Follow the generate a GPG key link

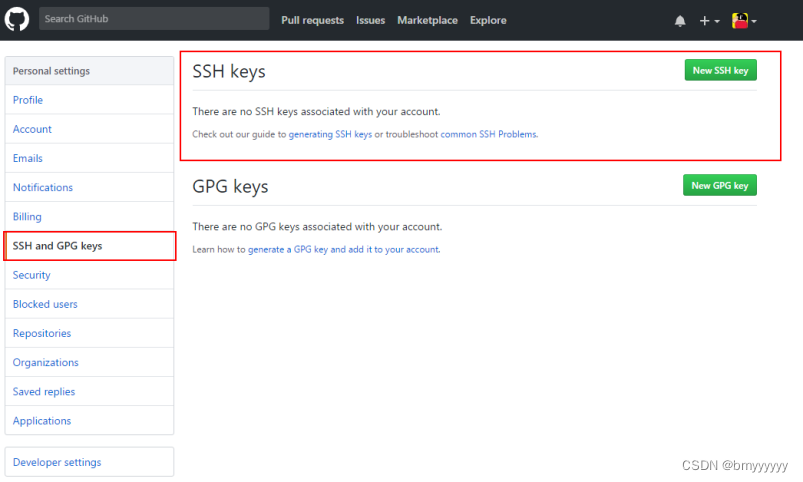[344, 249]
